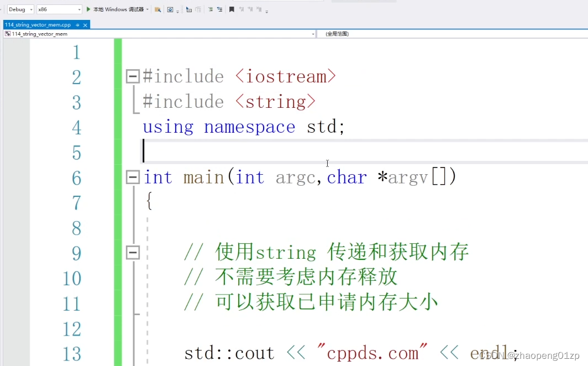This screenshot has width=588, height=366.
Task: Click line number 10 to select that line
Action: [x=72, y=279]
